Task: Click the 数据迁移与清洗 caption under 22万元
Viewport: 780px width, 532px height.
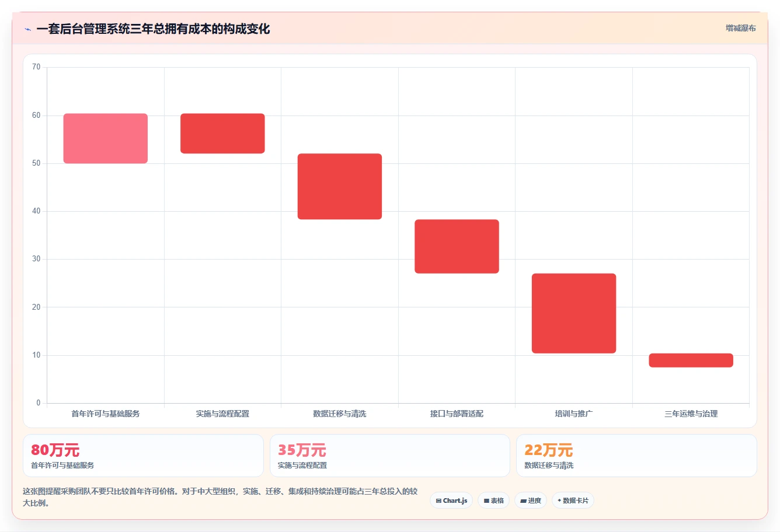Action: coord(549,466)
